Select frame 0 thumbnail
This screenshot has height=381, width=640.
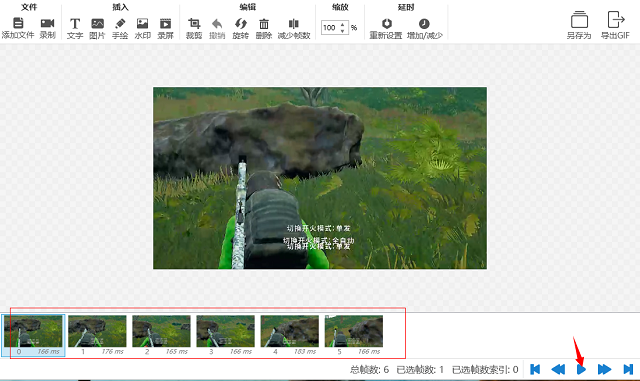click(x=33, y=331)
